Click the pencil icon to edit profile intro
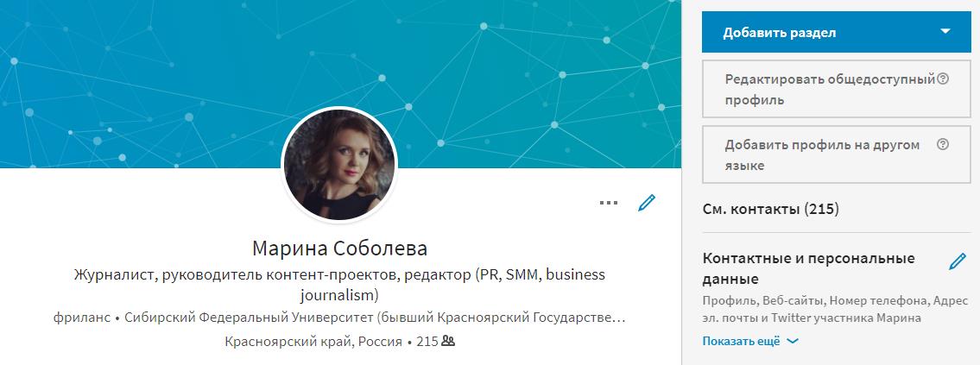 (x=646, y=203)
